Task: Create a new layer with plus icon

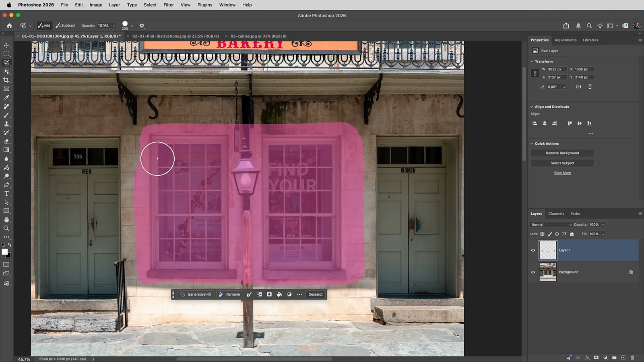Action: 623,358
